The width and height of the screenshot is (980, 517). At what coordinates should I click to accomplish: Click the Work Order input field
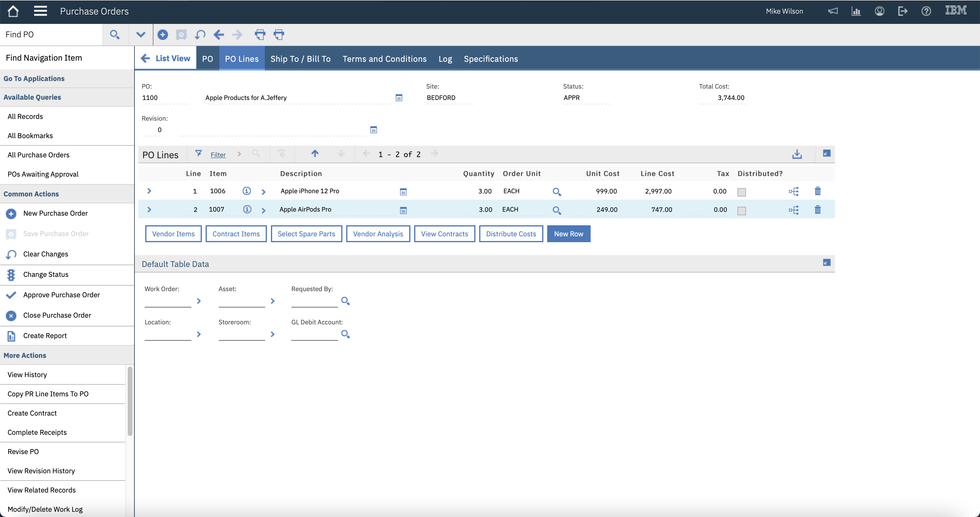click(x=168, y=301)
